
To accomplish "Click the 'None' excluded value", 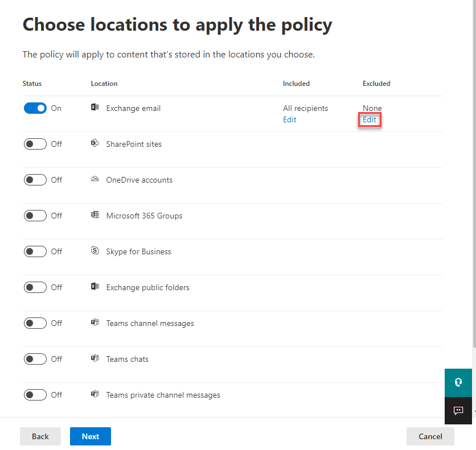I will point(372,108).
